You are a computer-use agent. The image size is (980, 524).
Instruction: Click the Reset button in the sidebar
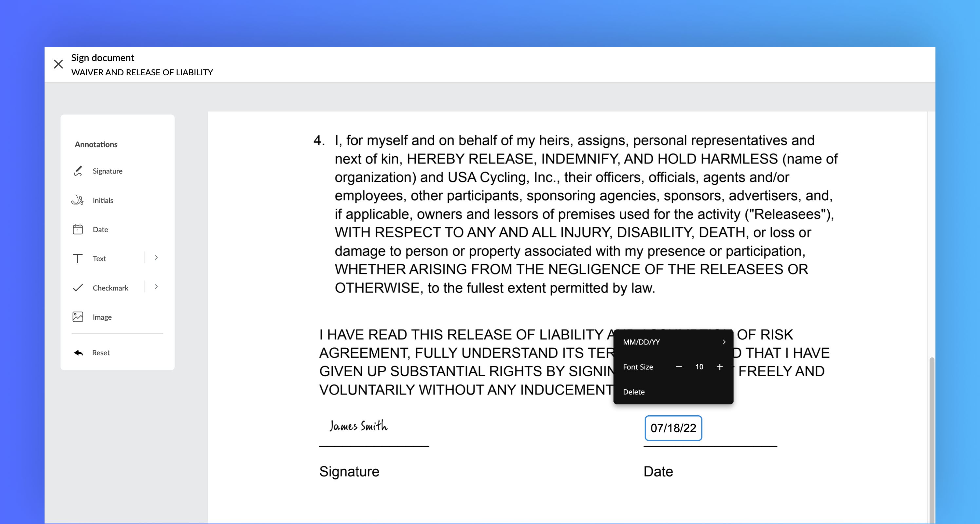pos(101,352)
